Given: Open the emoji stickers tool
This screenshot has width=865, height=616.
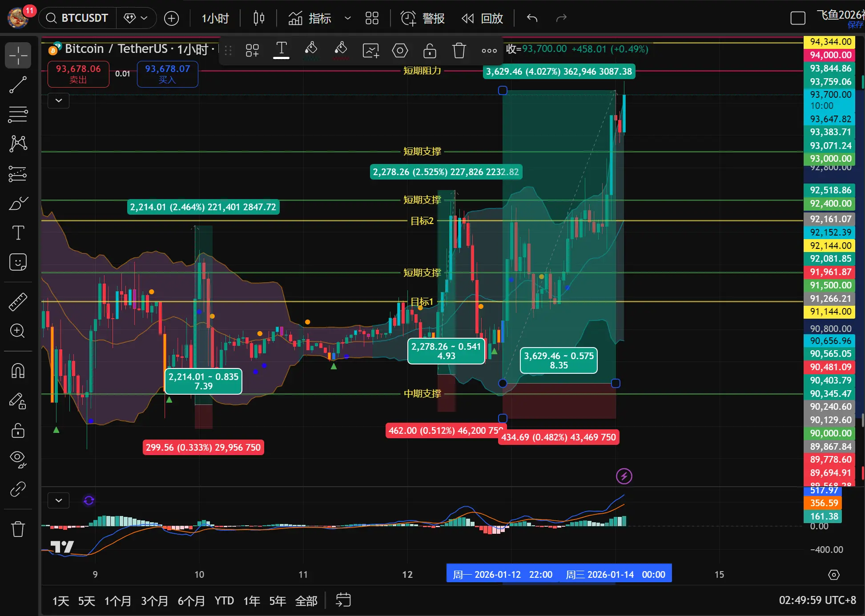Looking at the screenshot, I should tap(18, 262).
